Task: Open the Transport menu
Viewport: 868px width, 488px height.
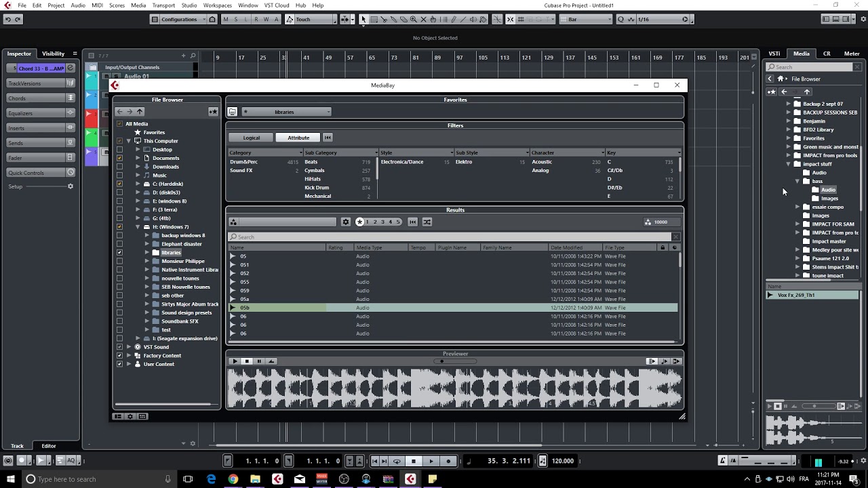Action: pos(163,5)
